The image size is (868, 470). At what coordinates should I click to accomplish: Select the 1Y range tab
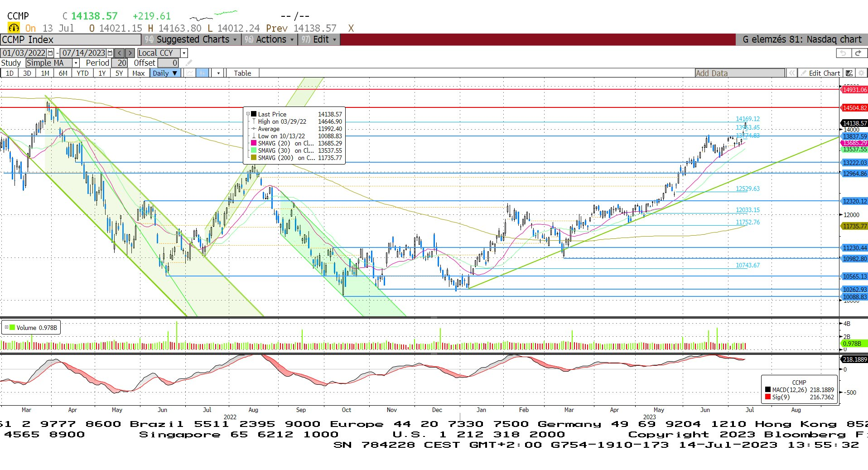[102, 73]
